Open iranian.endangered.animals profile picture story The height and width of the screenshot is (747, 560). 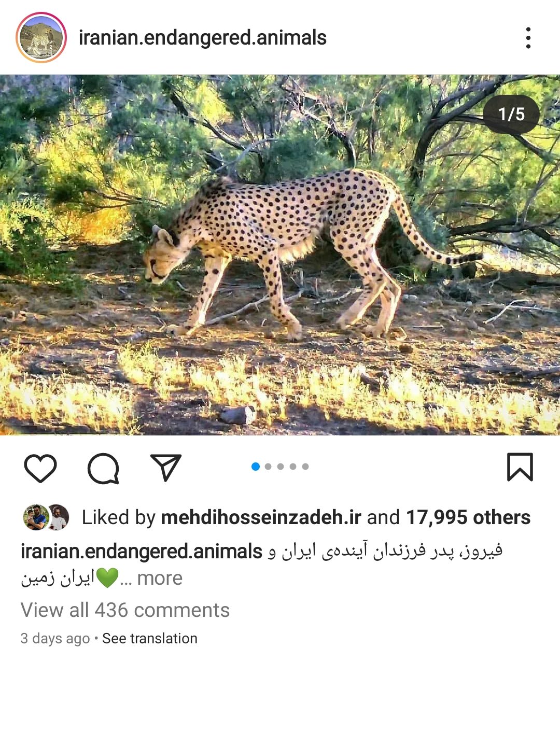pyautogui.click(x=41, y=38)
